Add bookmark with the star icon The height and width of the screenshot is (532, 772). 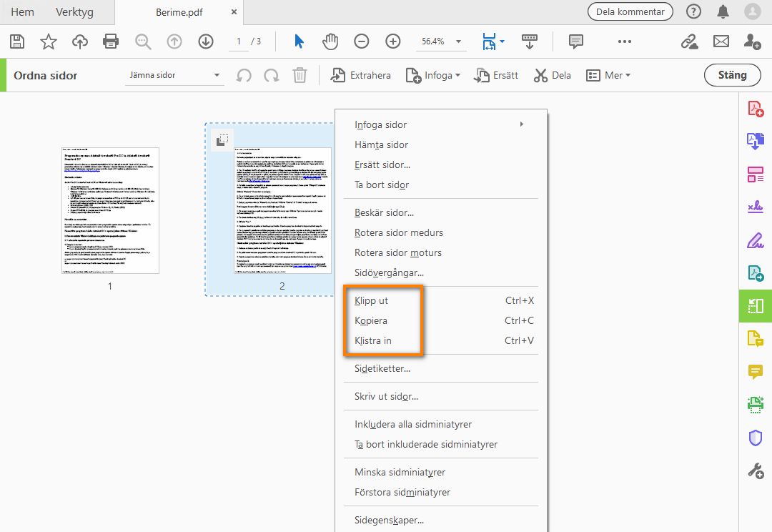point(48,41)
